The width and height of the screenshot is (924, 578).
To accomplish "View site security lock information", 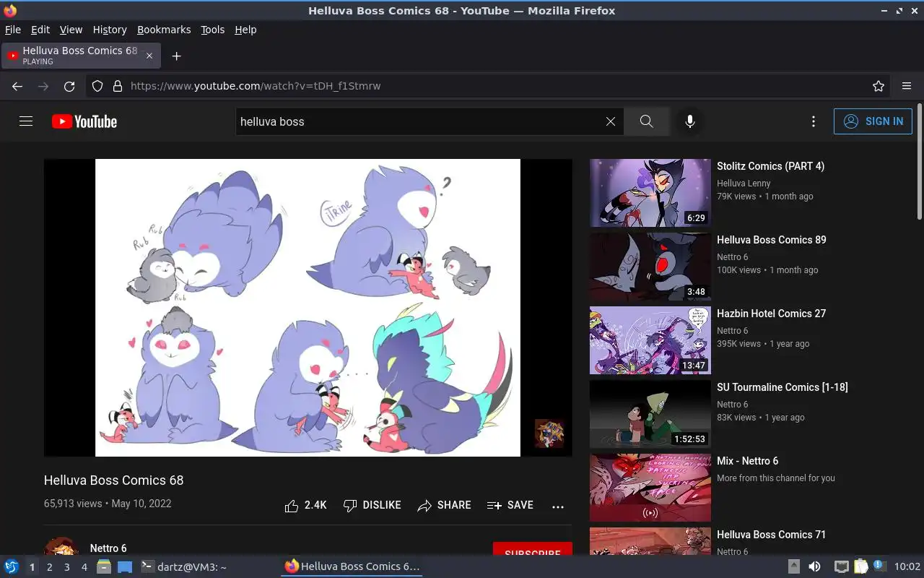I will [118, 86].
